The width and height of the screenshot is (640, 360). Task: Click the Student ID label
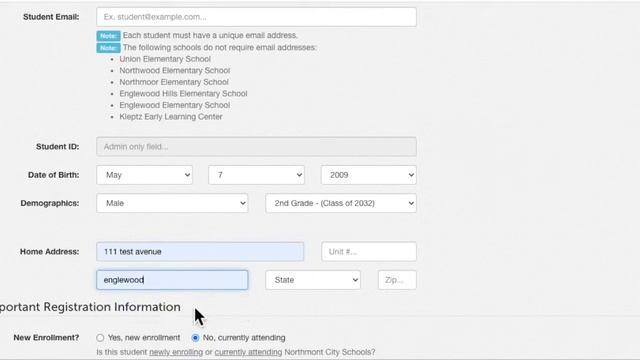(x=58, y=147)
